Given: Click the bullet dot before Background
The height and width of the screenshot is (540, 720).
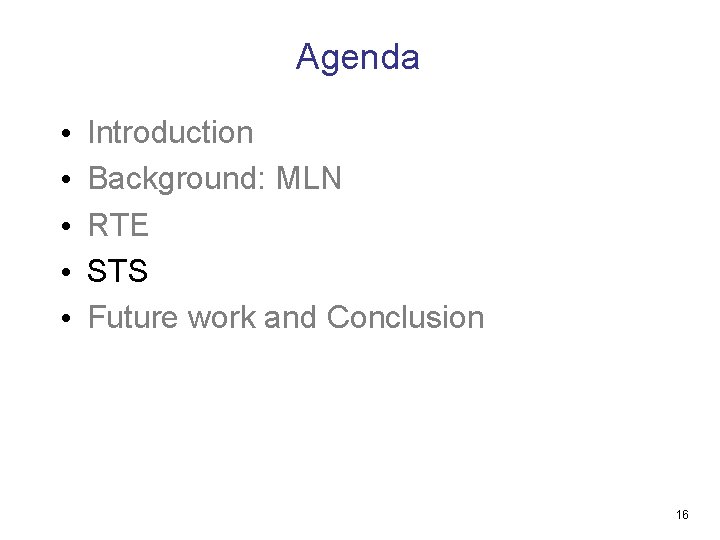Looking at the screenshot, I should pos(66,179).
